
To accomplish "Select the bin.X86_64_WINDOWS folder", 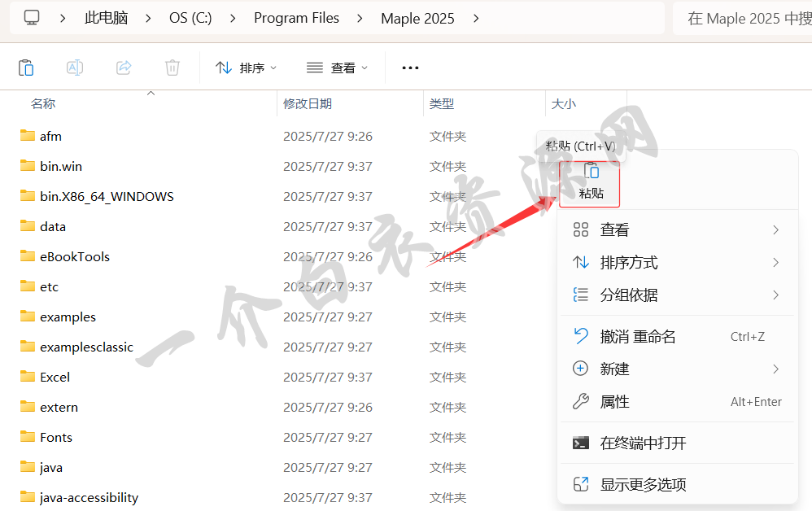I will point(107,197).
